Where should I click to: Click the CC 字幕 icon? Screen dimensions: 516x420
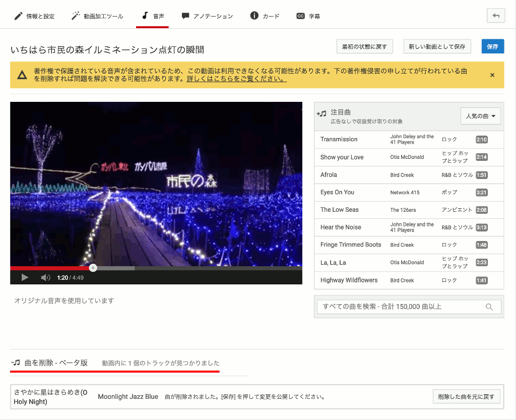pyautogui.click(x=300, y=16)
